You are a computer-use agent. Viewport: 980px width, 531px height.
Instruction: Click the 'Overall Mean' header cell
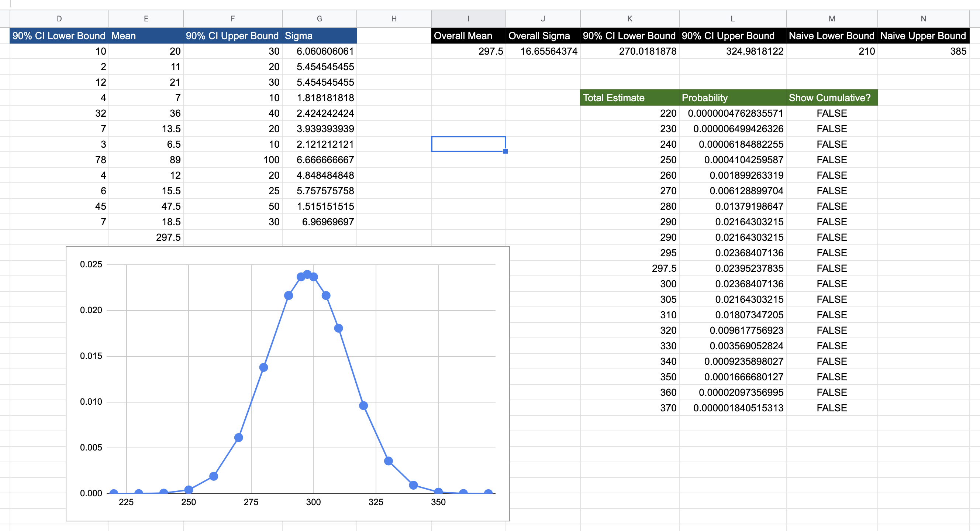coord(469,36)
